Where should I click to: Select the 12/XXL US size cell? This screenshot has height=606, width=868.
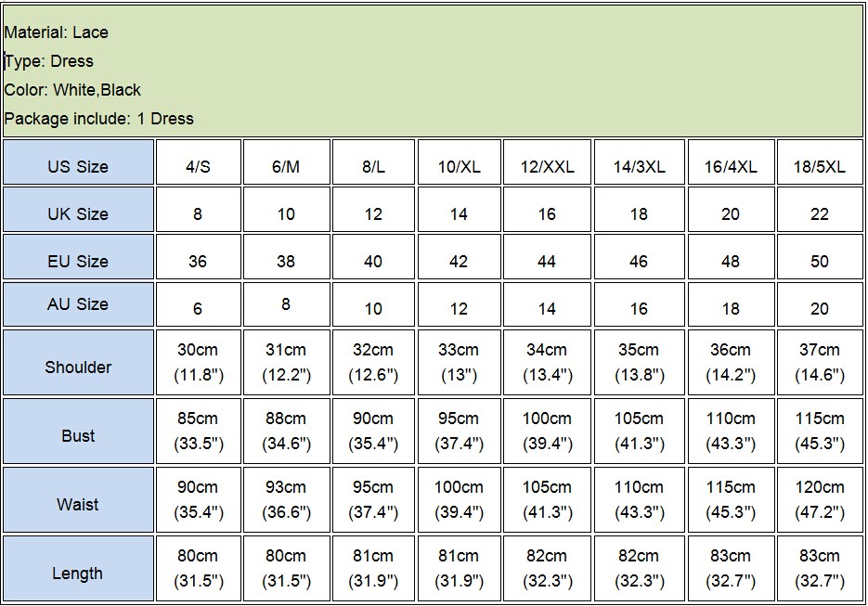[547, 167]
